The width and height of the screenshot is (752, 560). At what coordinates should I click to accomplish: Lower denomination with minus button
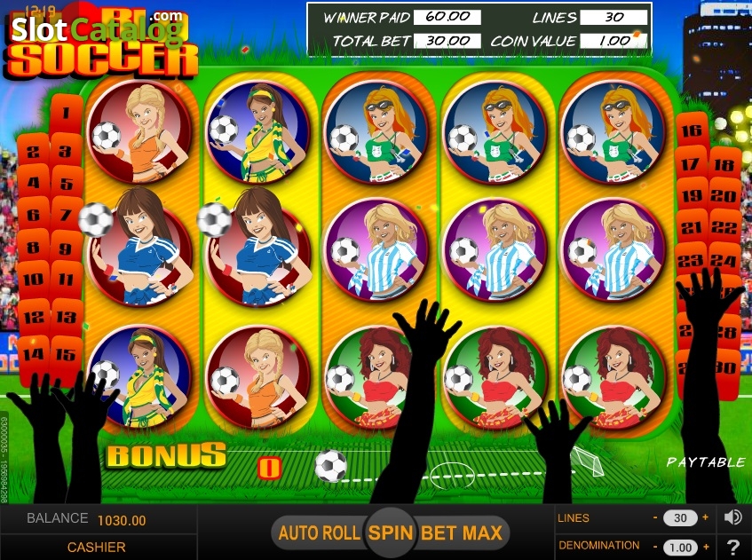[655, 547]
